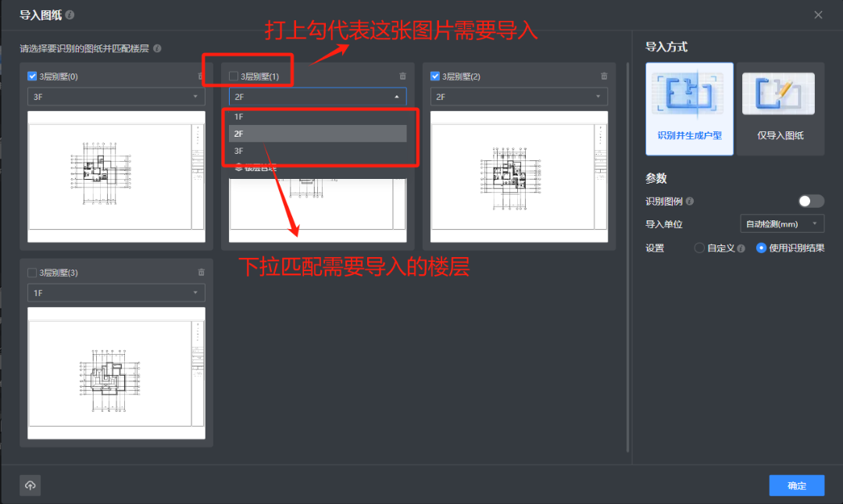The width and height of the screenshot is (843, 504).
Task: Click info icon next to 识别图例
Action: coord(690,202)
